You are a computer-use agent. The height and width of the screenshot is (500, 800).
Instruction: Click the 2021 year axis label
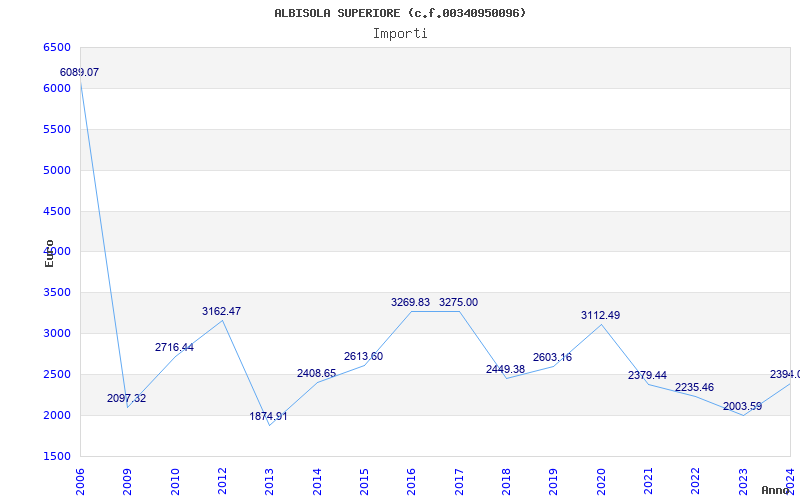tap(648, 482)
